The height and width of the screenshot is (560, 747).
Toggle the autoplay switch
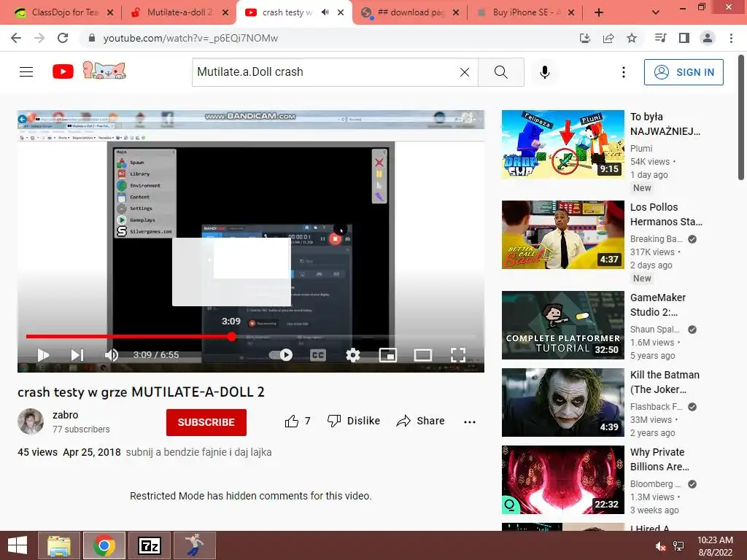[281, 355]
